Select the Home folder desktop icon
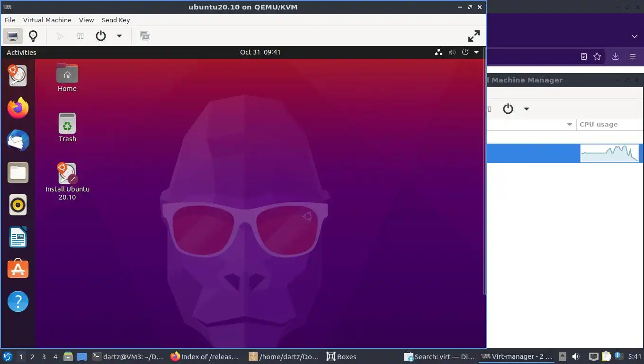The image size is (644, 364). tap(67, 78)
